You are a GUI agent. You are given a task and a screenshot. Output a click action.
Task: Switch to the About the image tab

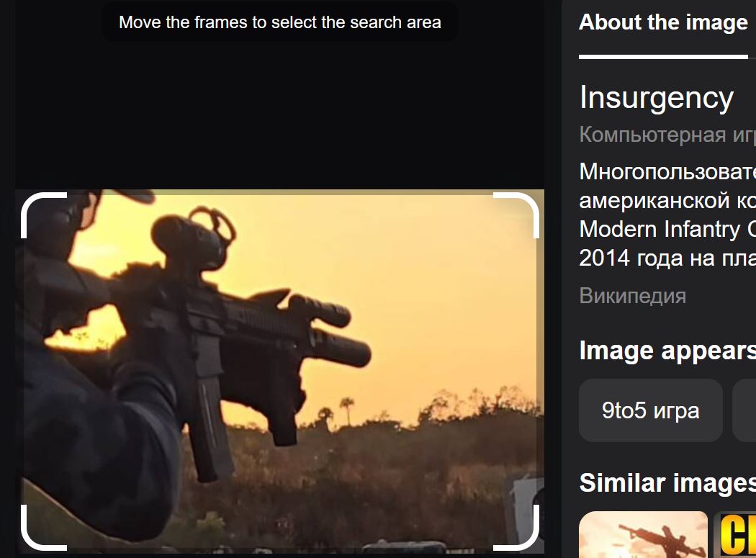coord(663,22)
